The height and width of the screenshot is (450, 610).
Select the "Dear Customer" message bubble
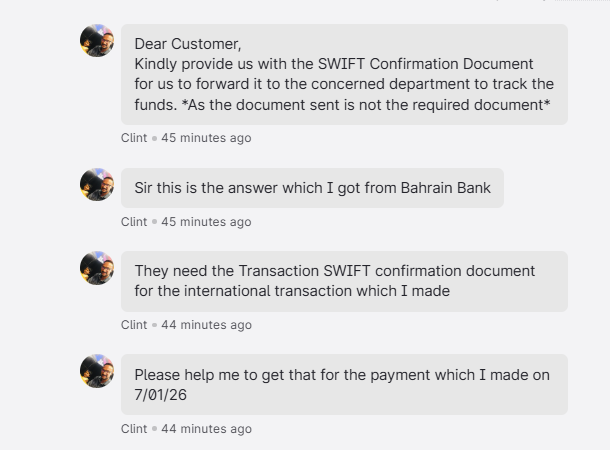pos(344,75)
